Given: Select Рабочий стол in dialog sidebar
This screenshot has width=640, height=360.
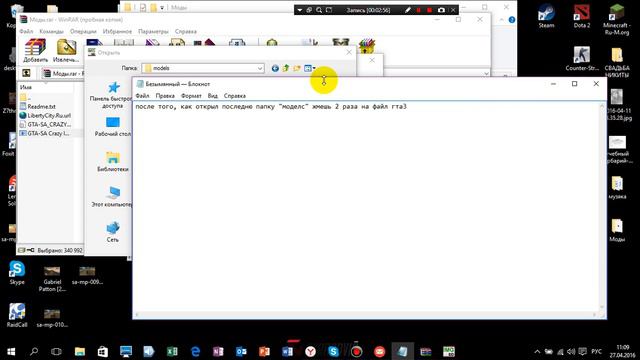Looking at the screenshot, I should point(113,127).
